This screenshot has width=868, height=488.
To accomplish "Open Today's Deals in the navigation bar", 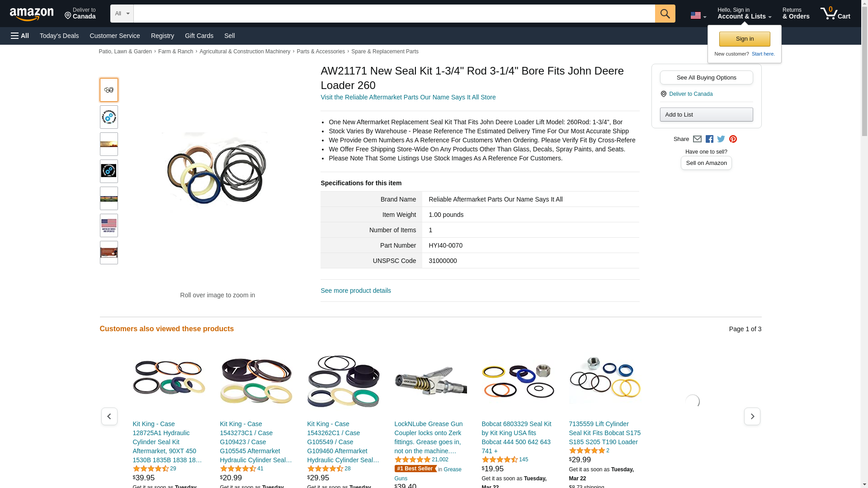I will [x=59, y=36].
